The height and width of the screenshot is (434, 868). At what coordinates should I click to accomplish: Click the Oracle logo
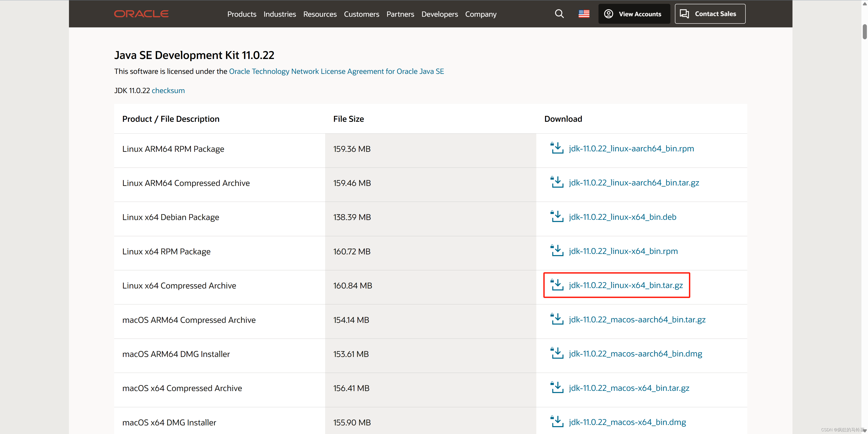pyautogui.click(x=141, y=14)
